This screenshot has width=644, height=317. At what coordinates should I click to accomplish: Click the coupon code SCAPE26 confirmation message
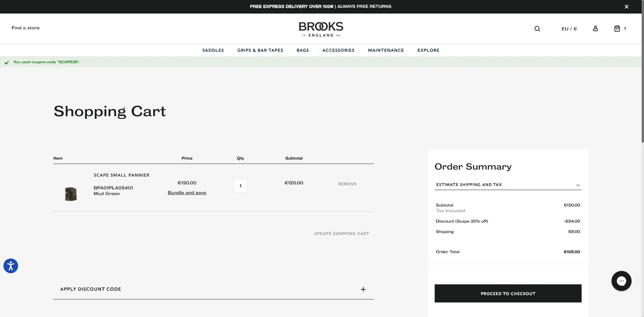coord(46,62)
